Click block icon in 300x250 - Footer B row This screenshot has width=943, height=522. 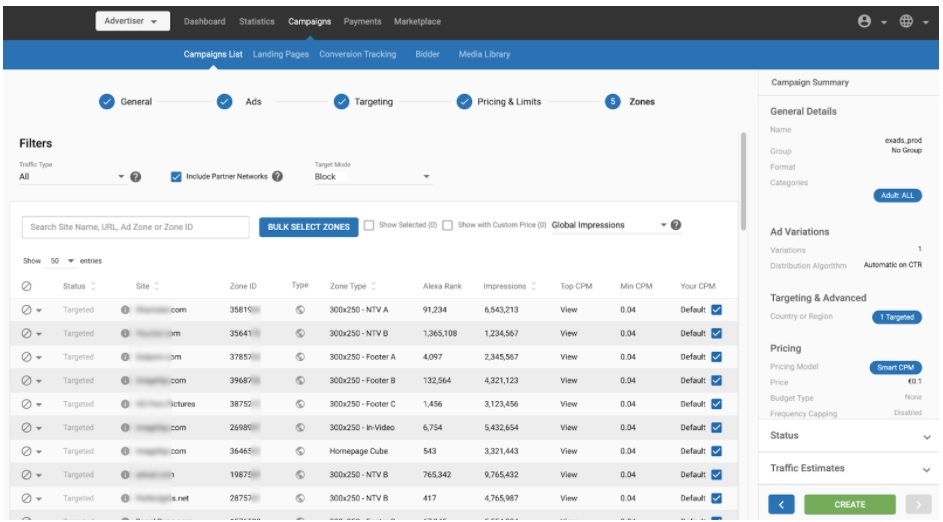pyautogui.click(x=26, y=380)
